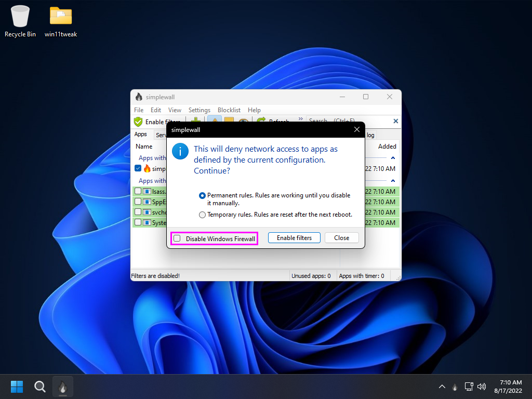
Task: Clear the search with the blue X
Action: [395, 121]
